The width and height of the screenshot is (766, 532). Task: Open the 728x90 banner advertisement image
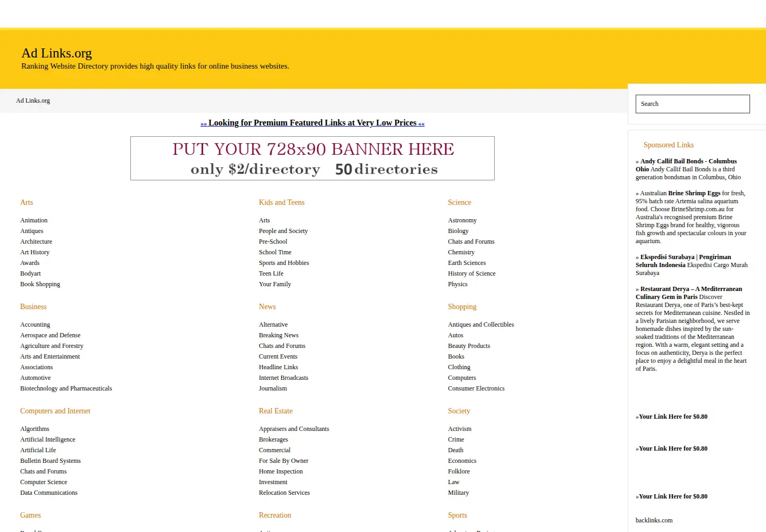pyautogui.click(x=312, y=158)
